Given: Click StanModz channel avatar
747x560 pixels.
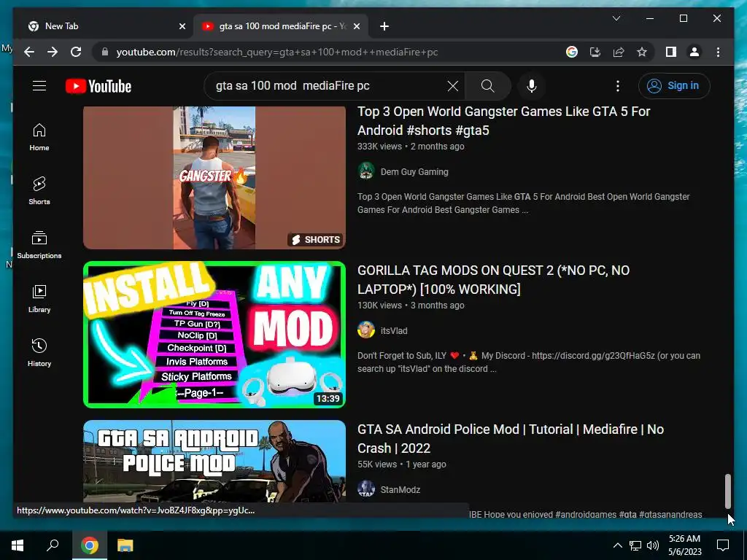Looking at the screenshot, I should [x=366, y=489].
